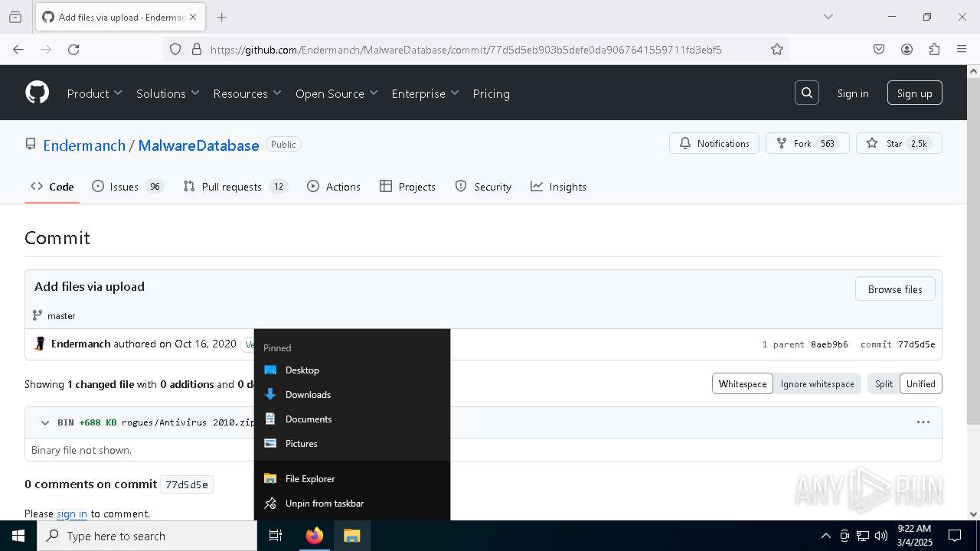980x551 pixels.
Task: Click the sign in to comment link
Action: [72, 514]
